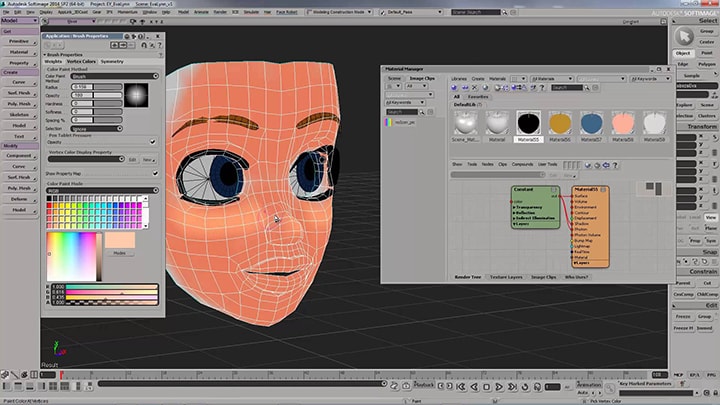Viewport: 720px width, 405px height.
Task: Open the Who Uses? tab
Action: pos(576,277)
